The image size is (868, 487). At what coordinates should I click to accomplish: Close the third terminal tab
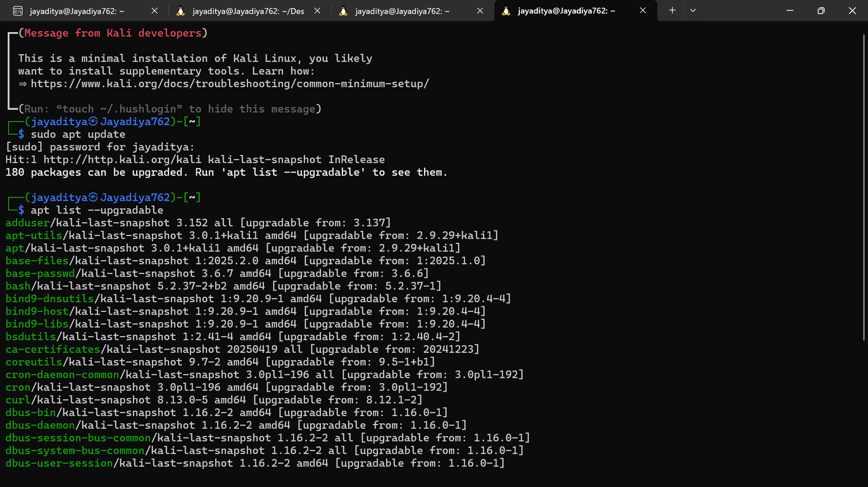(480, 11)
